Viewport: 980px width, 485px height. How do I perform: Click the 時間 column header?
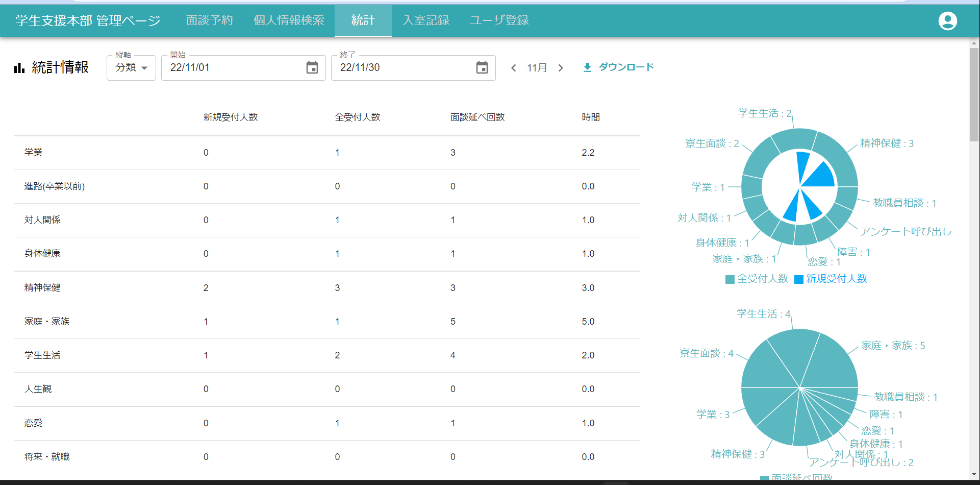pos(591,117)
